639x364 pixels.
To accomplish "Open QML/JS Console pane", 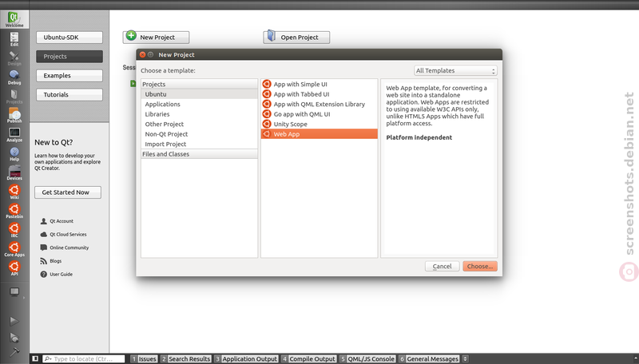I will click(367, 358).
